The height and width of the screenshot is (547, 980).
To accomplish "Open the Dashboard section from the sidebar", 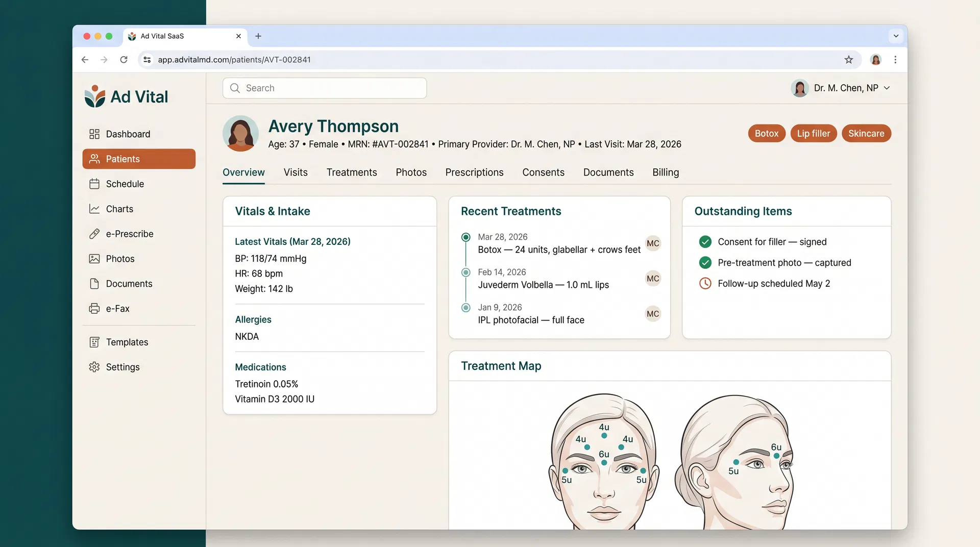I will click(x=95, y=134).
